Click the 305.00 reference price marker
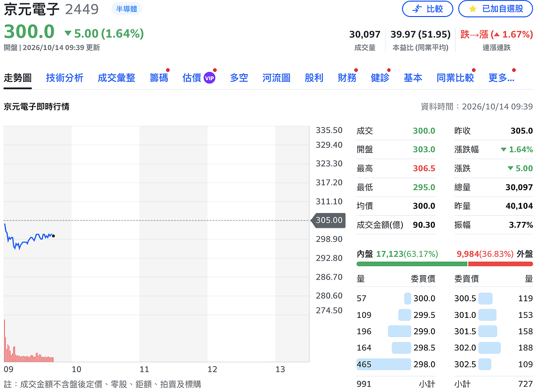This screenshot has width=536, height=392. coord(328,220)
